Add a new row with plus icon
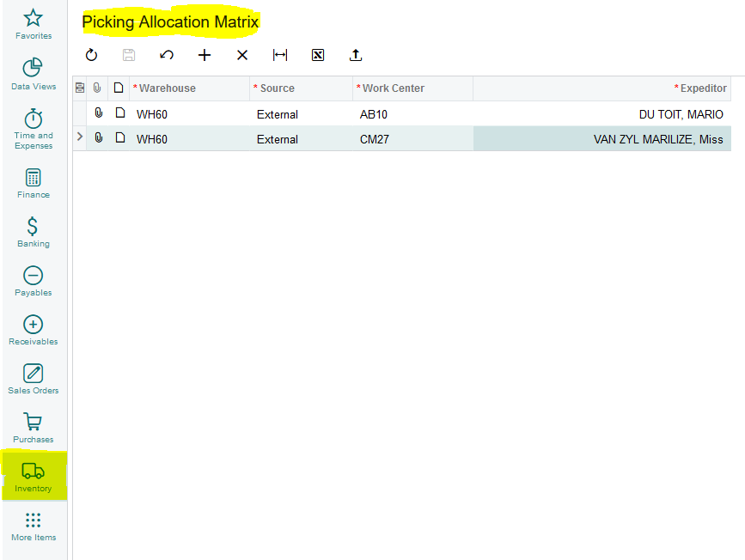 pyautogui.click(x=205, y=55)
